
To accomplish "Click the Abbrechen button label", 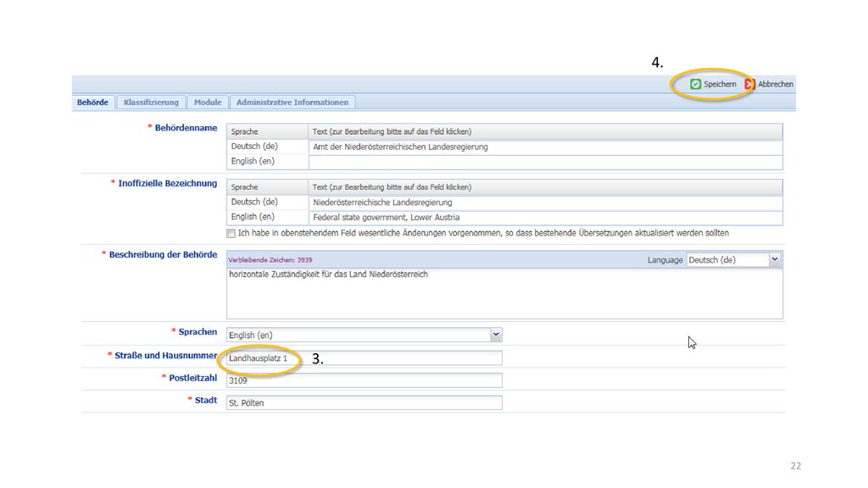I will 775,84.
